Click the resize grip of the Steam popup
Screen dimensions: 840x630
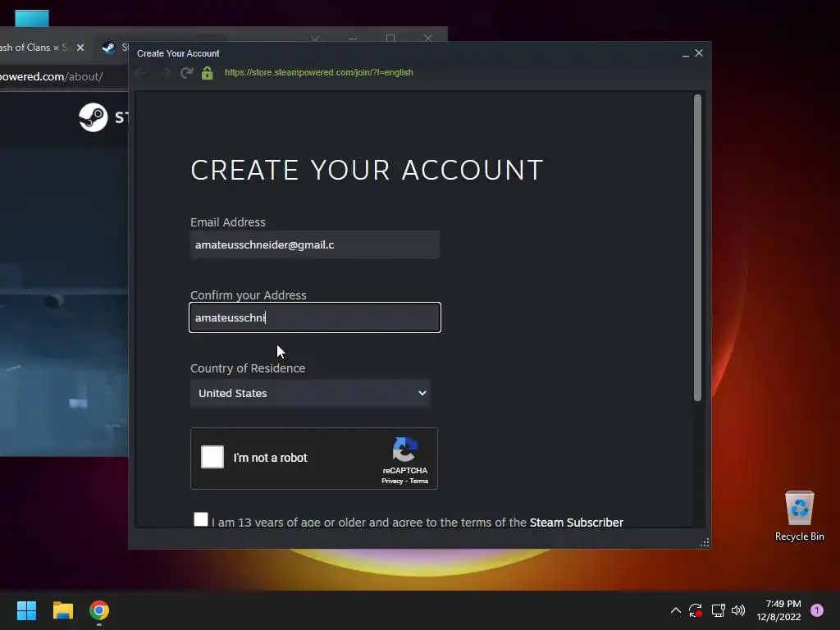pyautogui.click(x=705, y=543)
